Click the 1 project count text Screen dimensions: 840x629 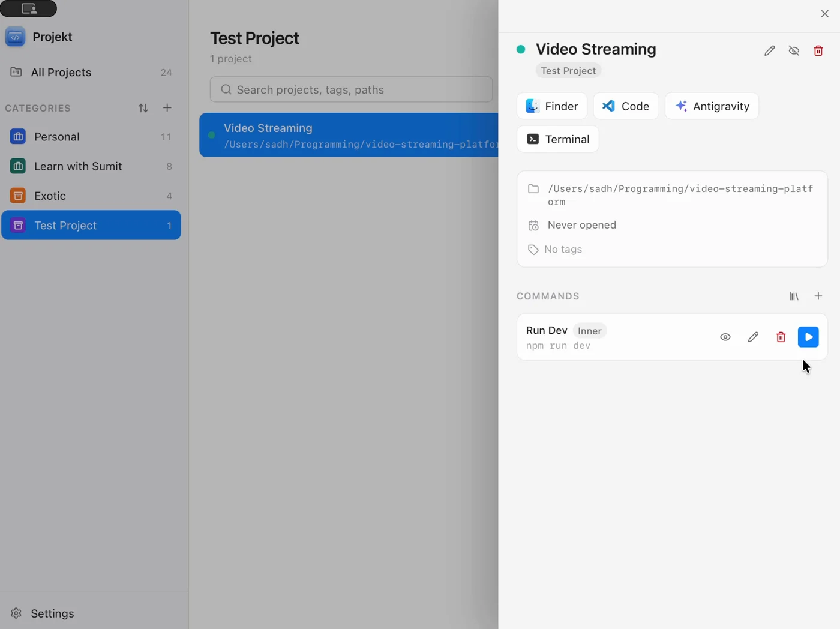pos(231,59)
